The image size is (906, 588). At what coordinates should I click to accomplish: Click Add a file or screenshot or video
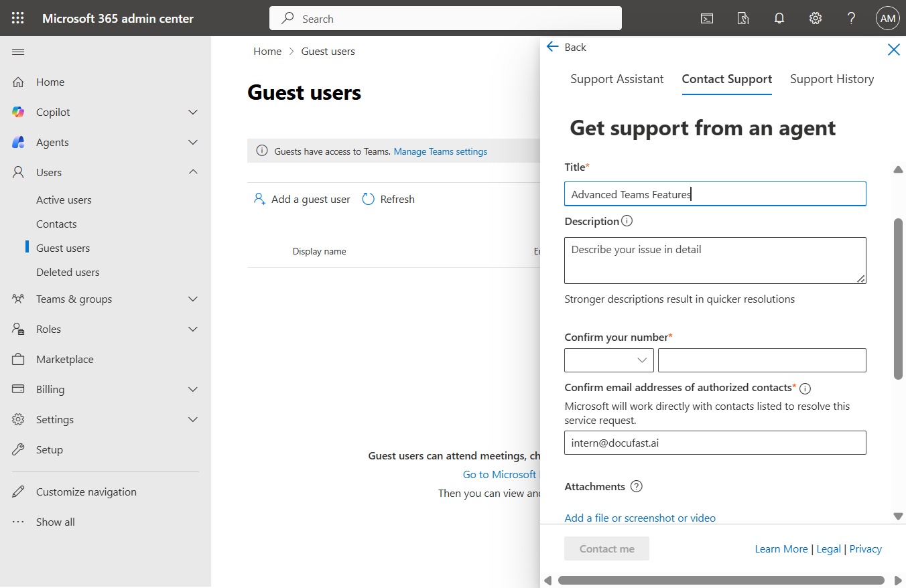[x=640, y=518]
